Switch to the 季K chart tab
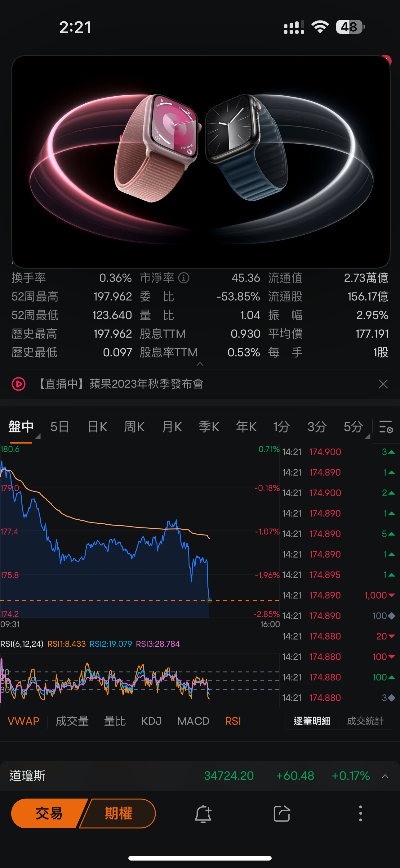This screenshot has height=868, width=400. pyautogui.click(x=209, y=427)
